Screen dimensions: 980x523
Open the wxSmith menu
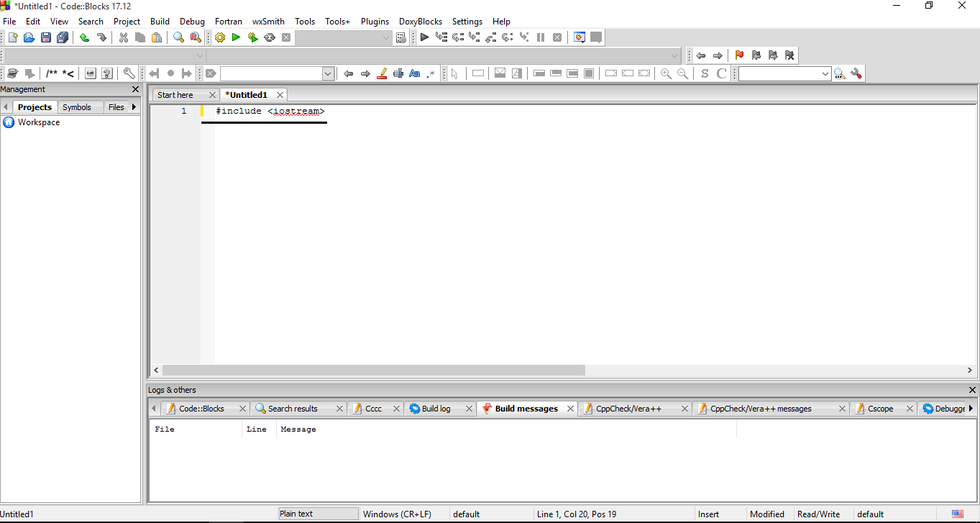coord(268,21)
